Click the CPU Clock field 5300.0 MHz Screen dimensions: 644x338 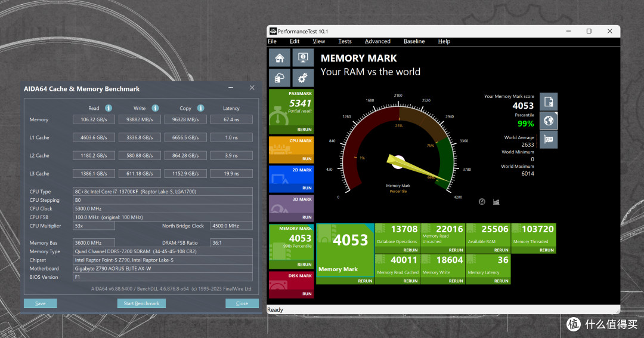(x=163, y=208)
